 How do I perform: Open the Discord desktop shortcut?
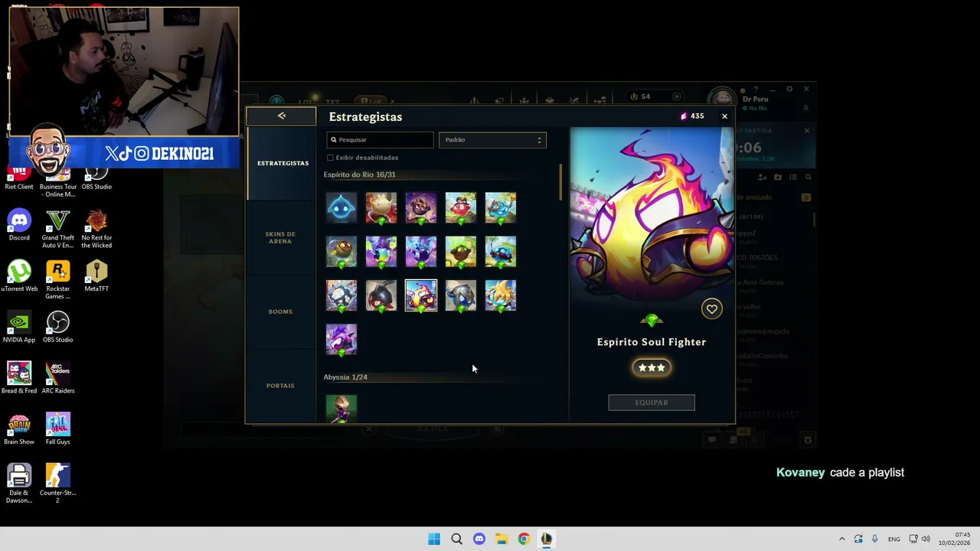click(19, 226)
